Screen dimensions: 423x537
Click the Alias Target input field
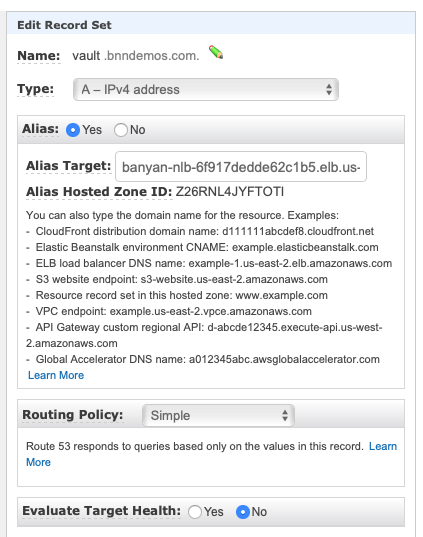pos(241,167)
